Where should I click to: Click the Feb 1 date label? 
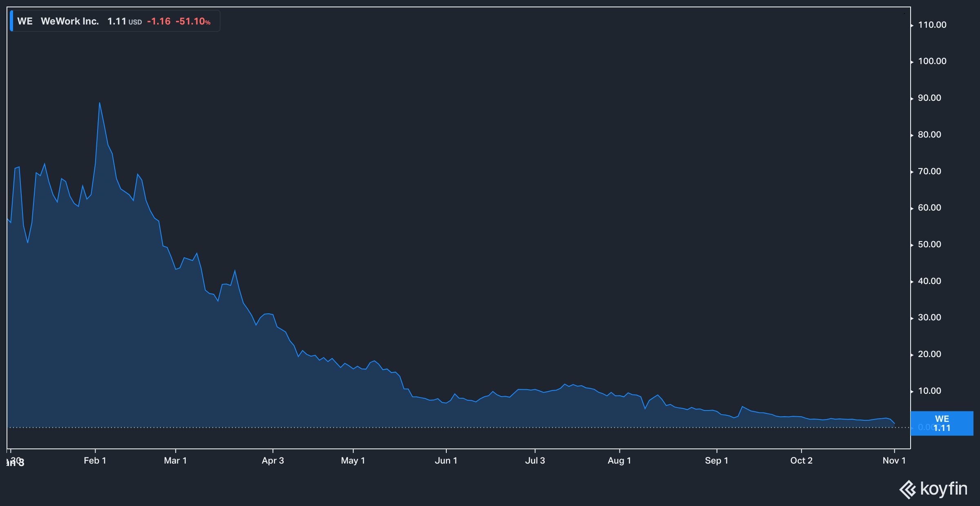coord(95,461)
